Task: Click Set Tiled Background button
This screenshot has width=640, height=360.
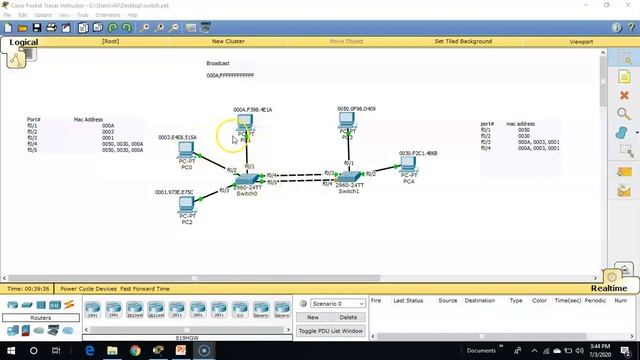Action: 463,41
